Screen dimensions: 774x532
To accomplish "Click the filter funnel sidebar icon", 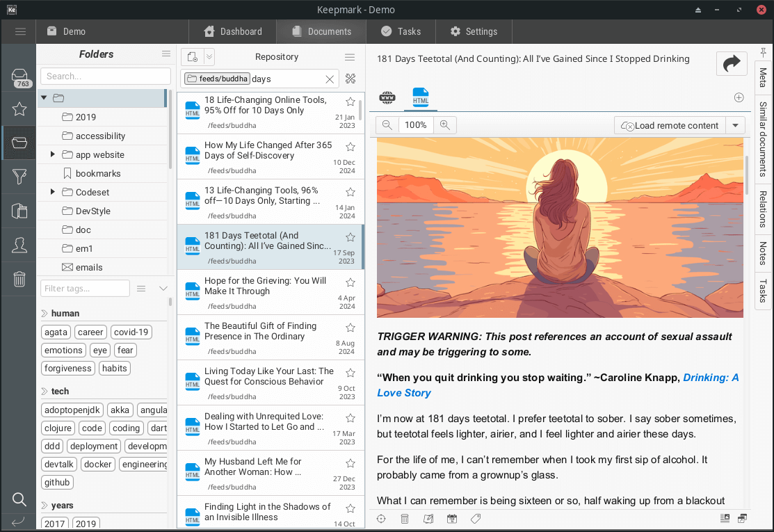I will point(19,177).
